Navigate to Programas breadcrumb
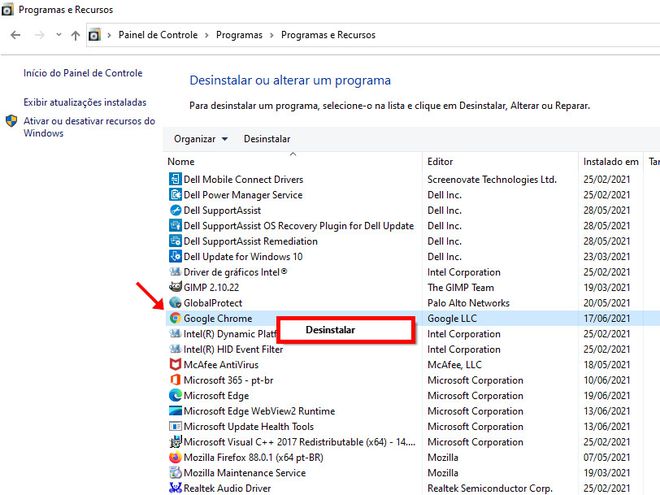This screenshot has height=495, width=660. (239, 35)
